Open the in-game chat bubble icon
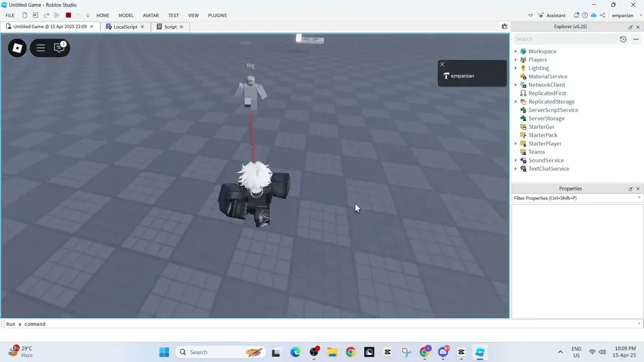644x362 pixels. 59,48
